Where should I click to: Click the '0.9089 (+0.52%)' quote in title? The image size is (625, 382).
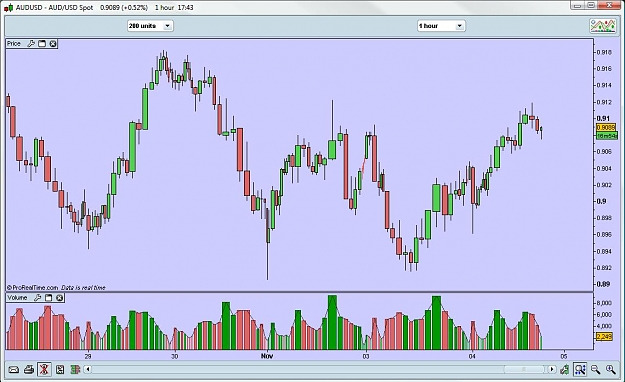point(124,8)
